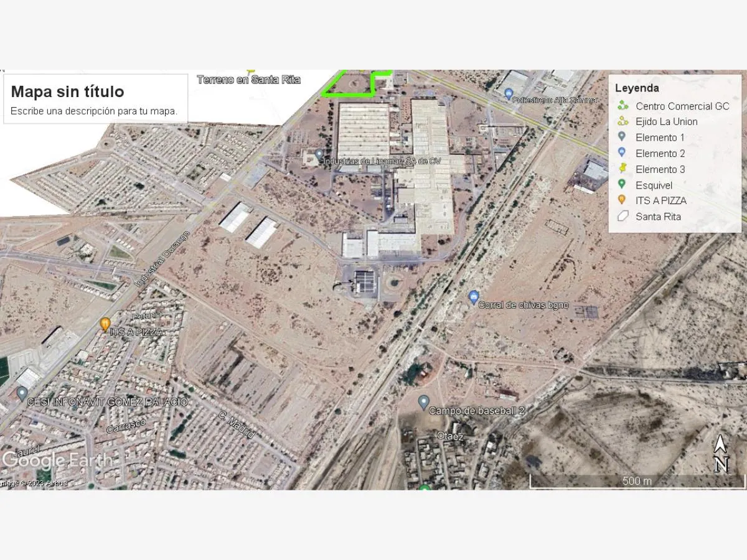Click the green pin at the map's bottom edge
Screen dimensions: 747x560
pyautogui.click(x=425, y=487)
